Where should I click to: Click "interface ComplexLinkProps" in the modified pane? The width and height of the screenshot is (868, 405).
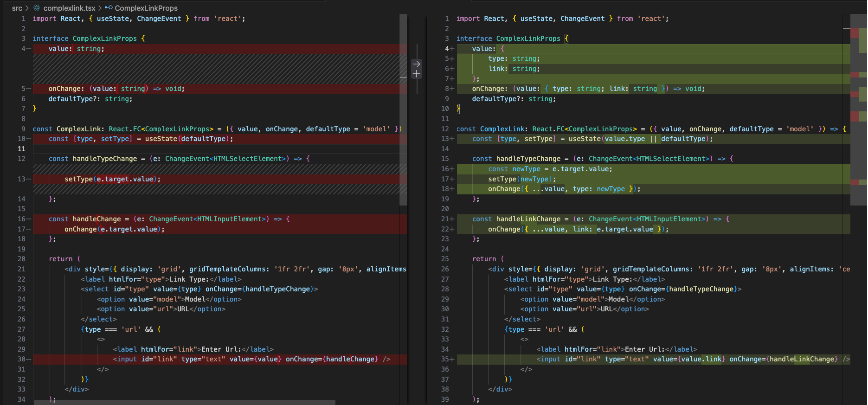click(508, 39)
